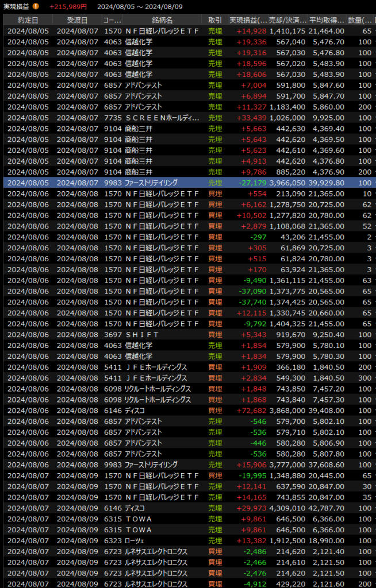Sort by the 約定日 column header
This screenshot has height=588, width=376.
pos(28,20)
